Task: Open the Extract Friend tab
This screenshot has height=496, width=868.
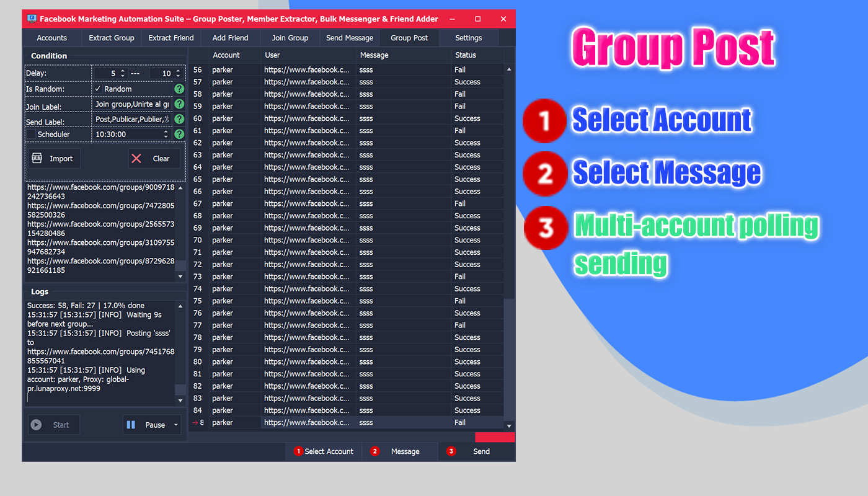Action: (x=171, y=38)
